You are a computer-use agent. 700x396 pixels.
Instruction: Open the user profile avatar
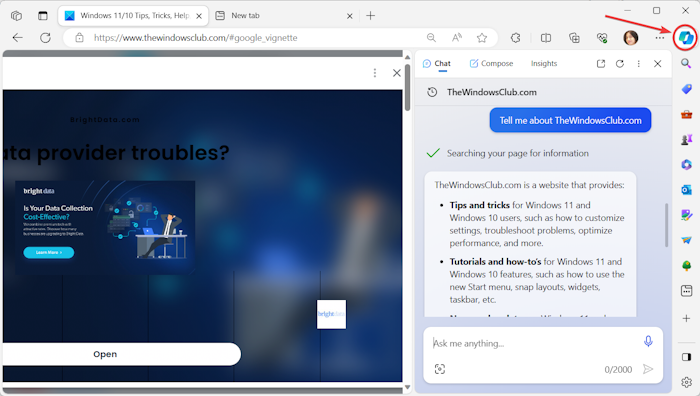[630, 38]
